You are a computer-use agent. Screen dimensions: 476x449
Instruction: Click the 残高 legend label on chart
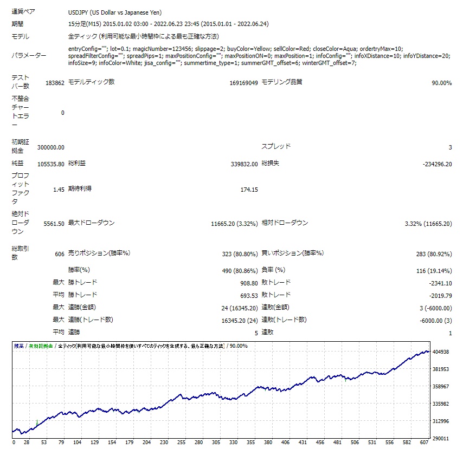click(19, 346)
